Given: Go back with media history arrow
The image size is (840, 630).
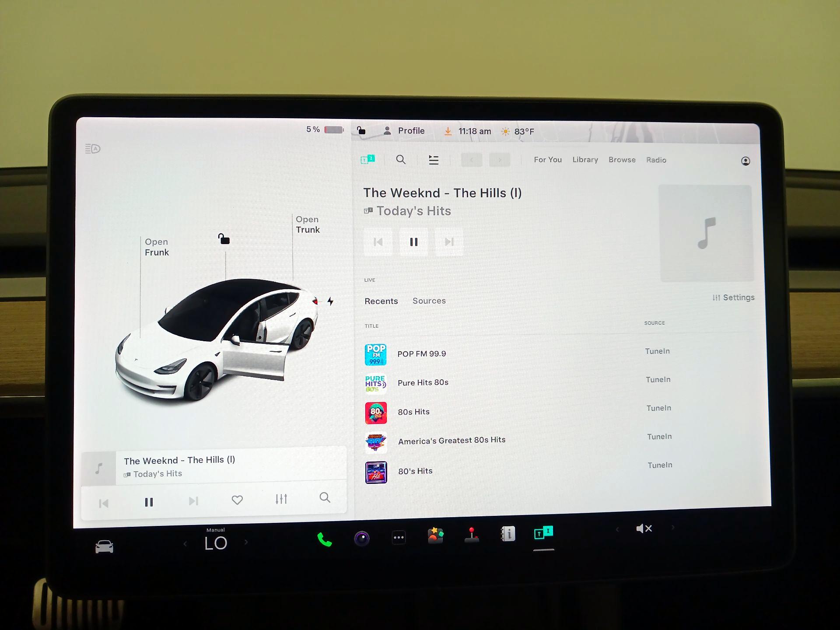Looking at the screenshot, I should [x=472, y=160].
